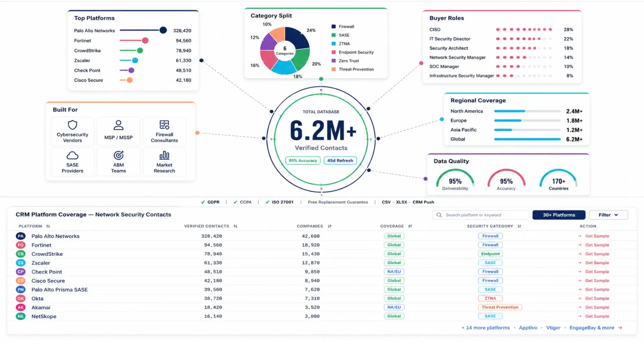Sort by Platform column arrows
The height and width of the screenshot is (345, 644).
click(48, 226)
